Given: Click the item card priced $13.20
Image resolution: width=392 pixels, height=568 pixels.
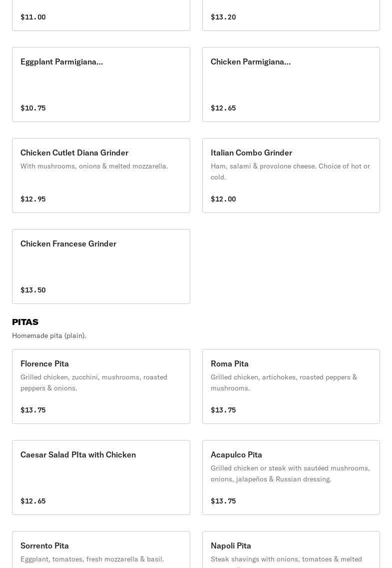Looking at the screenshot, I should [291, 15].
